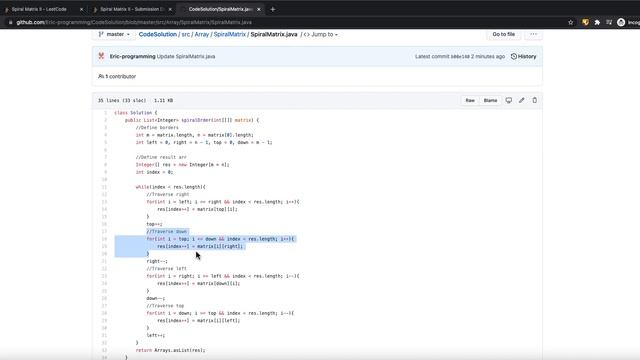Open the three-dots more options menu
Viewport: 640px width, 360px height.
tap(533, 34)
